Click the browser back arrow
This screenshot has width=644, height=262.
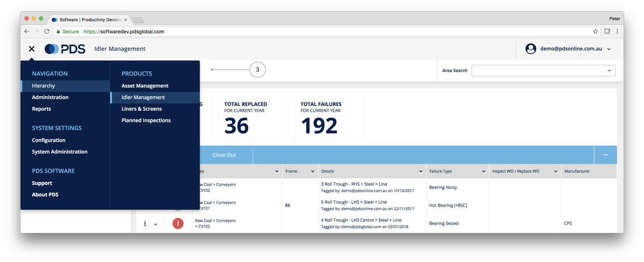click(x=27, y=32)
